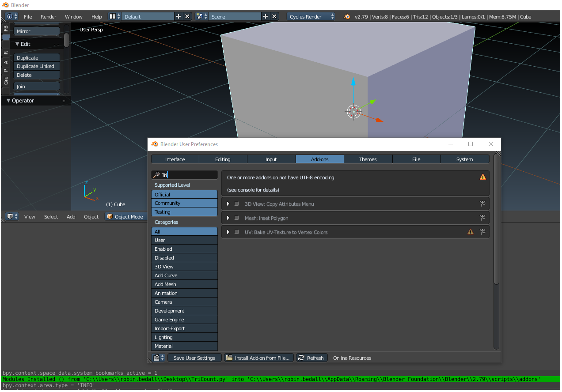Open the screen layout browse icon
This screenshot has width=562, height=392.
point(114,16)
